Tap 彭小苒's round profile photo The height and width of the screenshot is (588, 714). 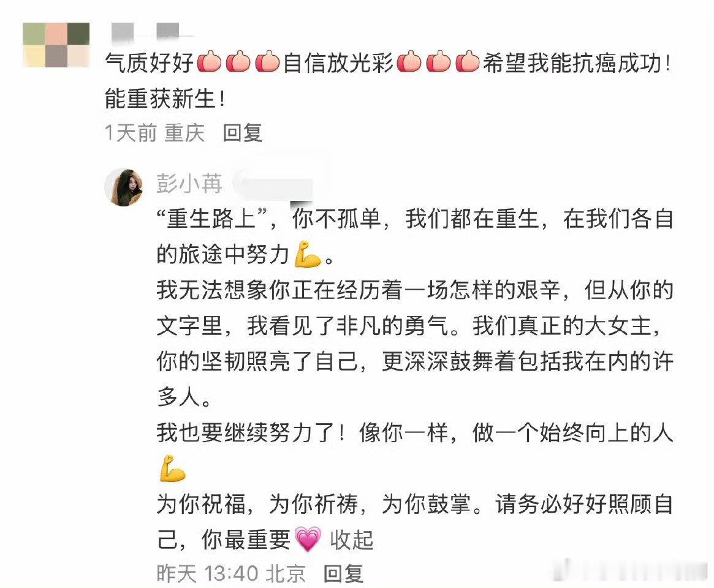point(123,187)
